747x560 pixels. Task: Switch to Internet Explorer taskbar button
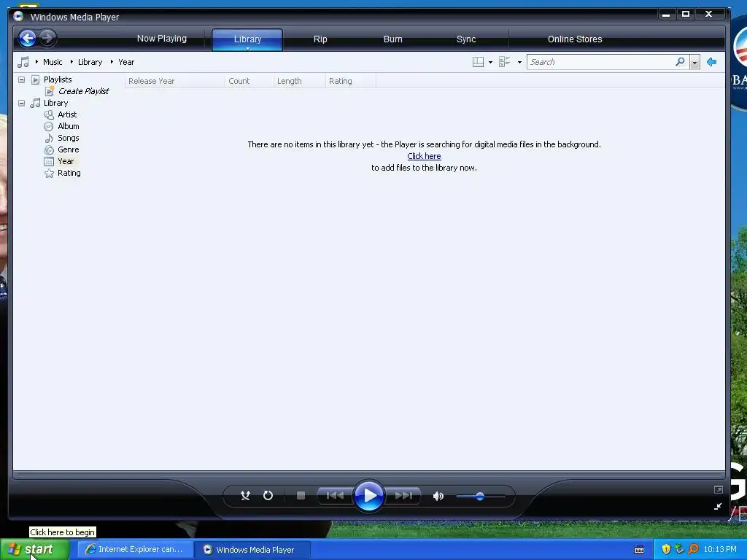135,550
